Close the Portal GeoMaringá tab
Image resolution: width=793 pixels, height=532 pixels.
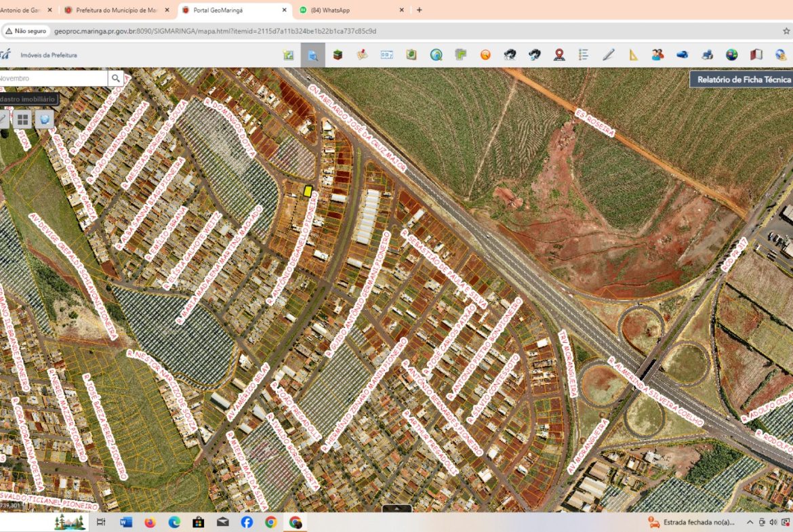(x=284, y=10)
